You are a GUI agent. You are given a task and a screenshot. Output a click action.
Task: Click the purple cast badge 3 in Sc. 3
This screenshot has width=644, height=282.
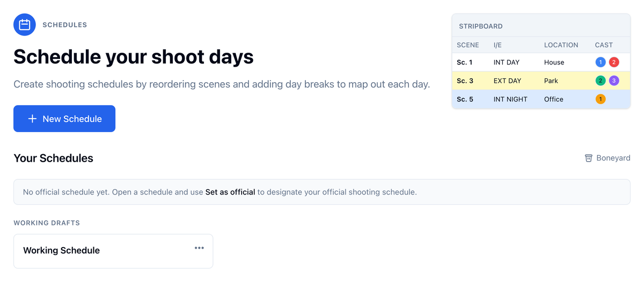coord(614,81)
